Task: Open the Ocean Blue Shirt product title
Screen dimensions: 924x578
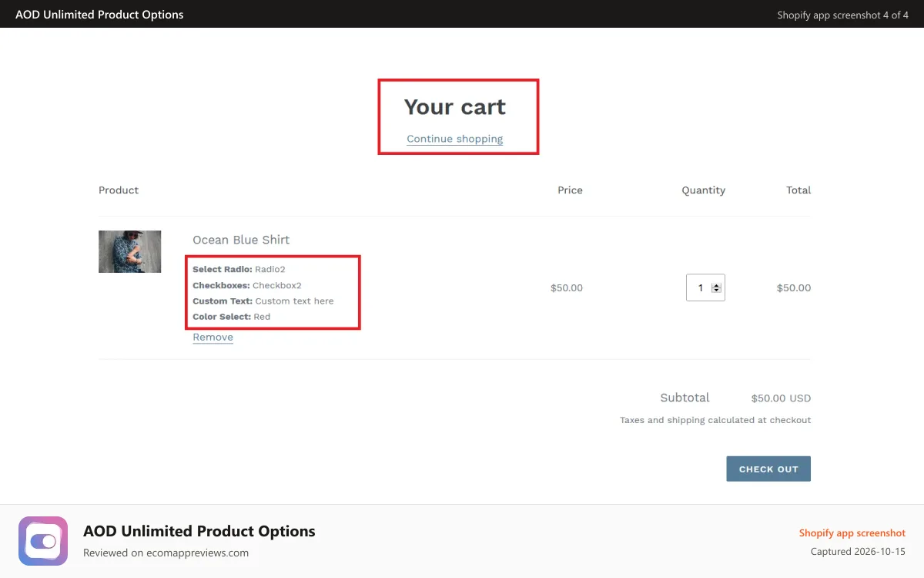Action: pos(241,240)
